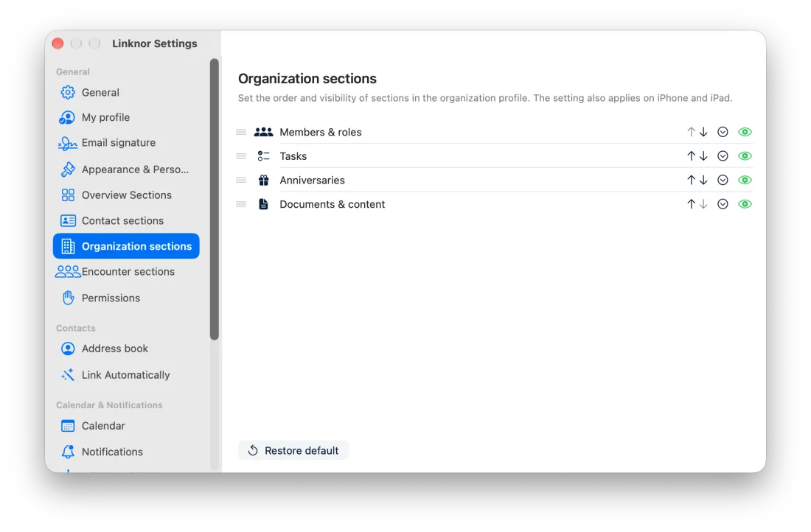The width and height of the screenshot is (811, 532).
Task: Open Link Automatically settings
Action: (x=126, y=375)
